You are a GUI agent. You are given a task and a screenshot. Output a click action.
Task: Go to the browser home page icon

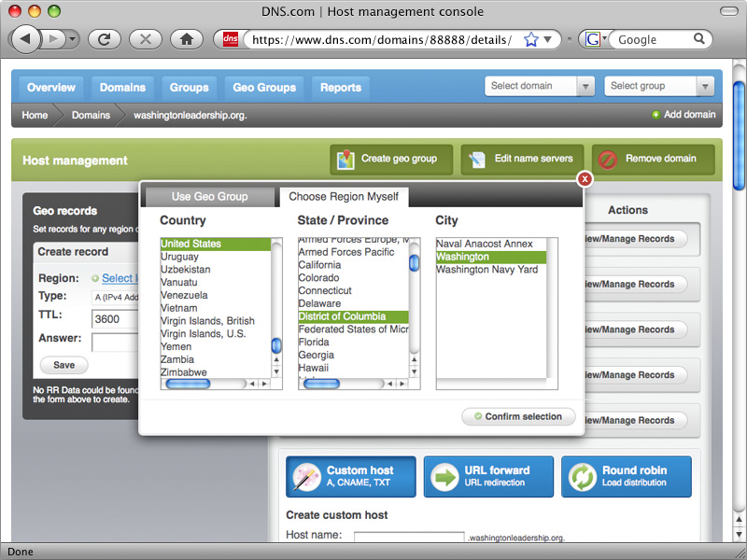pyautogui.click(x=186, y=39)
